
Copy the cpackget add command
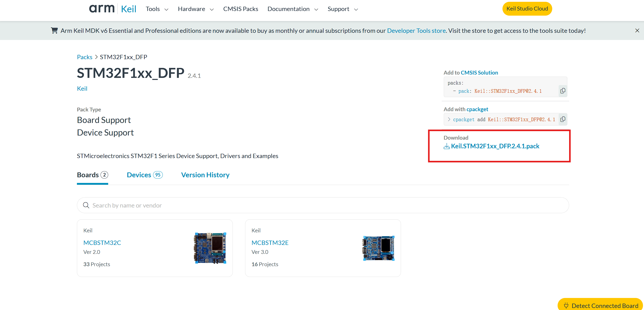563,119
